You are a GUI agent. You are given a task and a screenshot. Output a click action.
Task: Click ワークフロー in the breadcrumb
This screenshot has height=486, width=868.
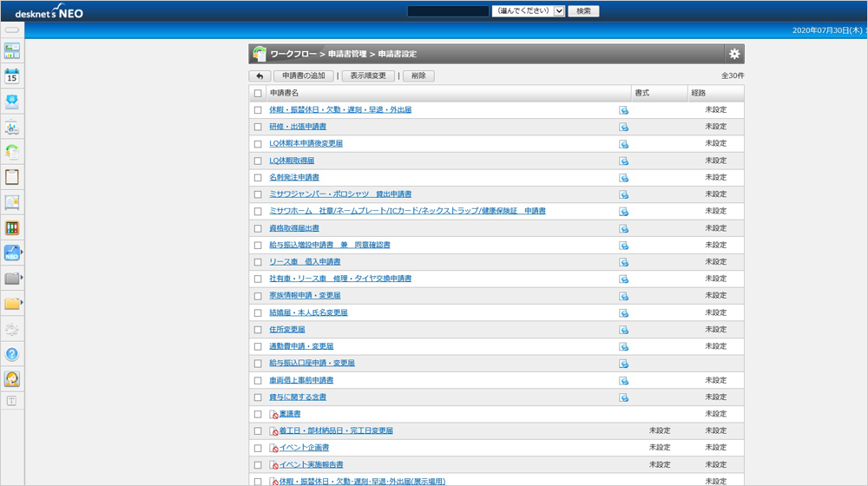point(293,54)
